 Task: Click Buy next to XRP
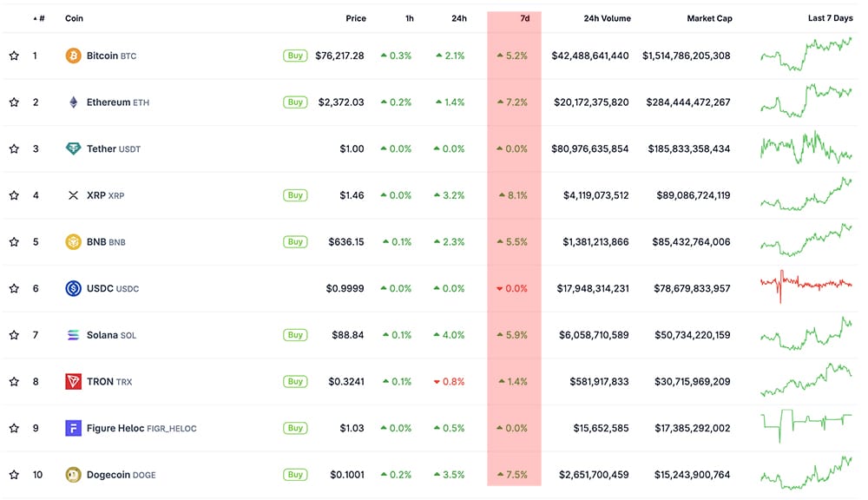295,195
